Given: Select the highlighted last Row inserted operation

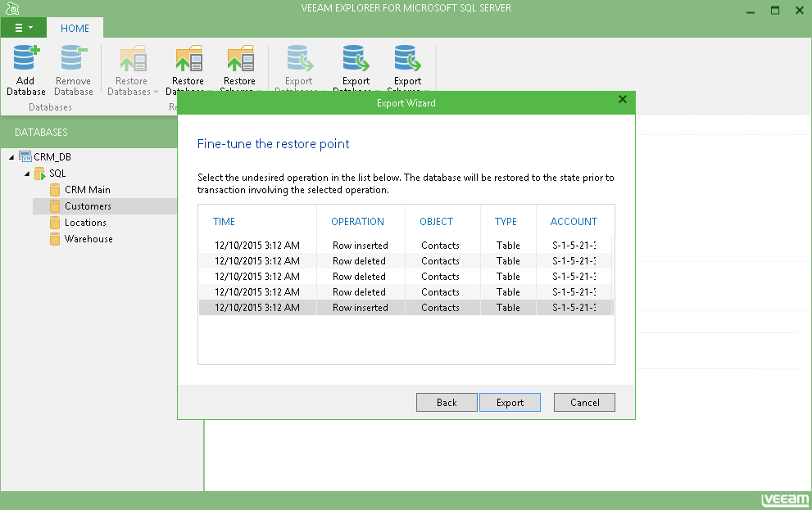Looking at the screenshot, I should [405, 307].
